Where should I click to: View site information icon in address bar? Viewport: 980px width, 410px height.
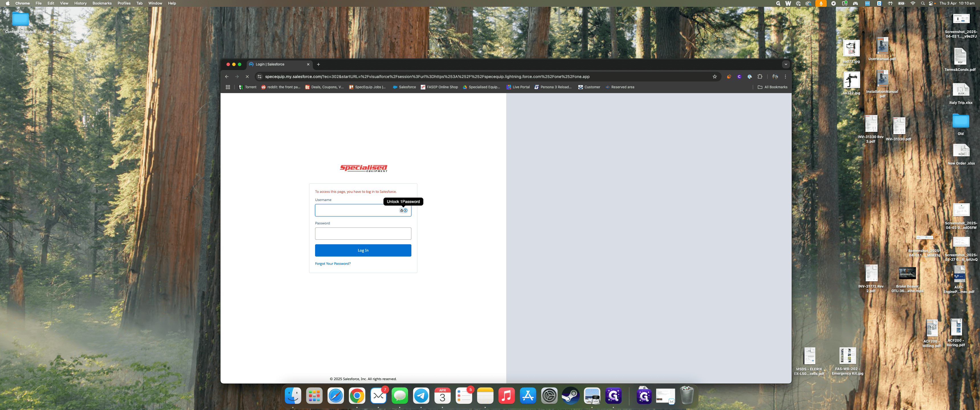tap(260, 76)
